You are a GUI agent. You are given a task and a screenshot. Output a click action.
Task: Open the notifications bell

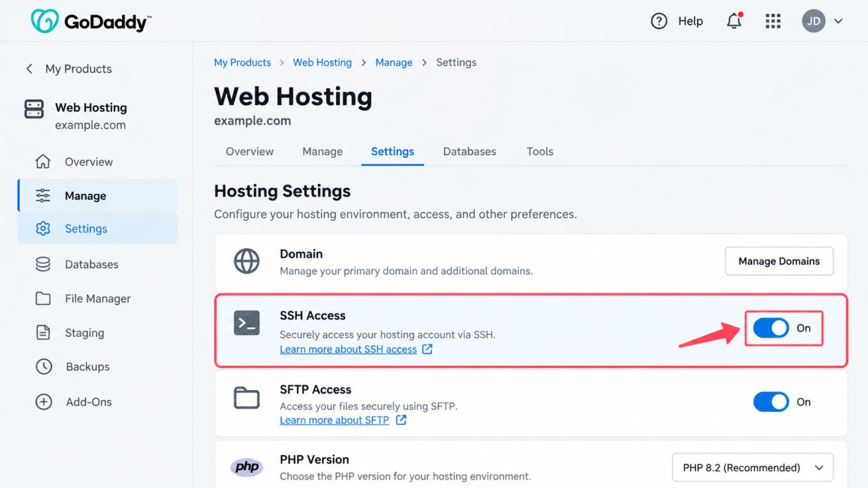tap(734, 21)
